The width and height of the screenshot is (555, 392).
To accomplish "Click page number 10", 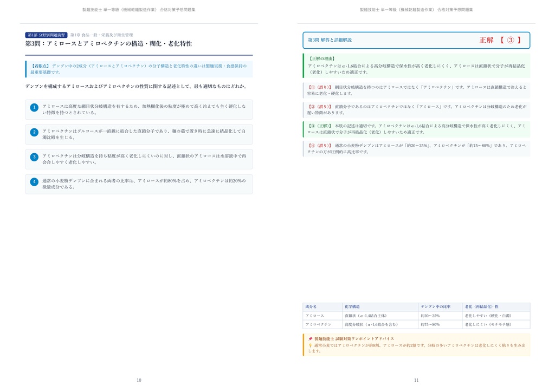I will click(139, 380).
